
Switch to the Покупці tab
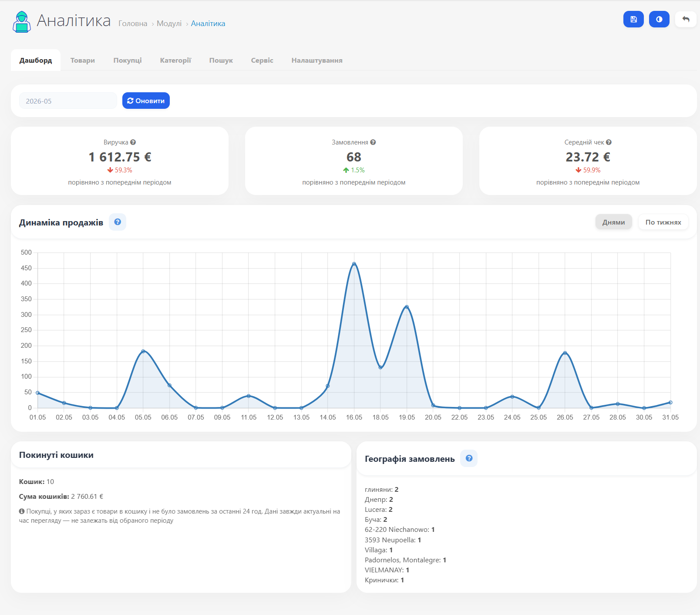[128, 60]
